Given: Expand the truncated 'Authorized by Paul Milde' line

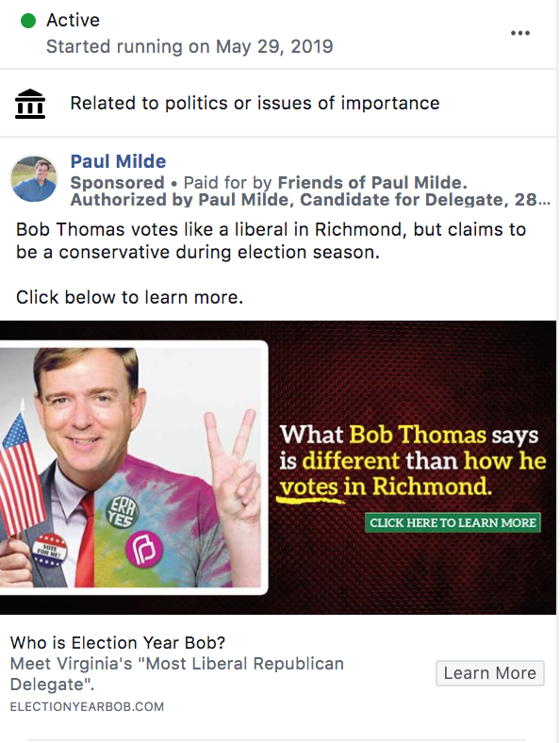Looking at the screenshot, I should pyautogui.click(x=310, y=200).
